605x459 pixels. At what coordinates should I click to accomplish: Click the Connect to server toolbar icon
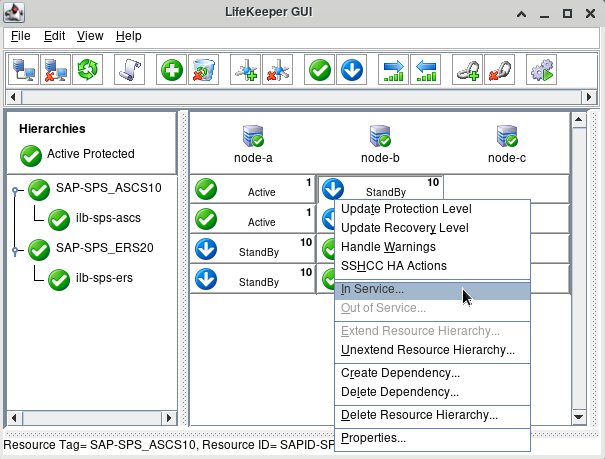pos(24,70)
